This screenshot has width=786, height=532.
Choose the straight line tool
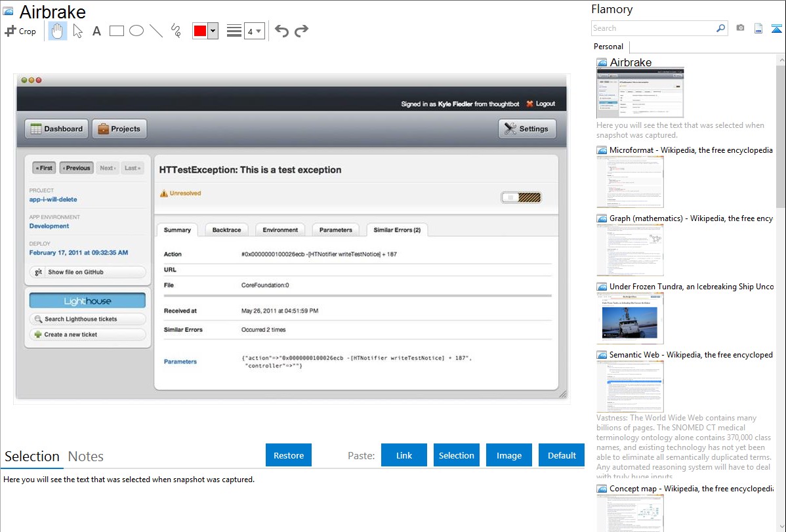click(x=156, y=31)
